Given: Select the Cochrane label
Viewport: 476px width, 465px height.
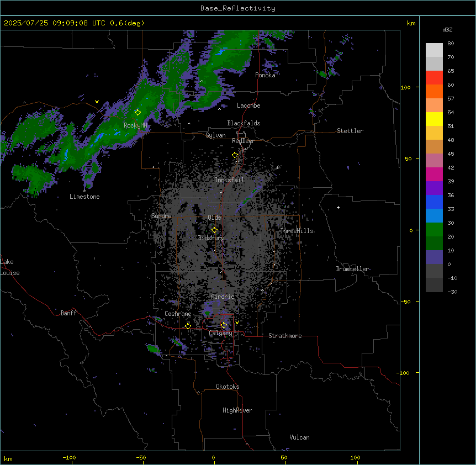Looking at the screenshot, I should click(178, 314).
